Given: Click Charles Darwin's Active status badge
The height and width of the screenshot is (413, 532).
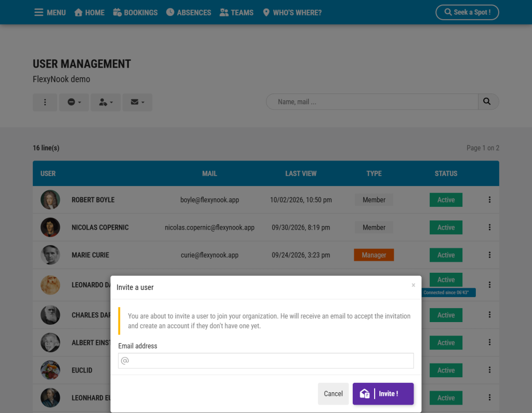Looking at the screenshot, I should point(446,315).
